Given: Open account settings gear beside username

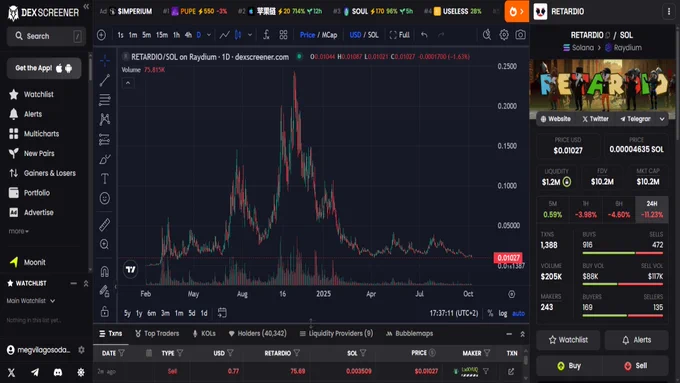Looking at the screenshot, I should [x=81, y=350].
